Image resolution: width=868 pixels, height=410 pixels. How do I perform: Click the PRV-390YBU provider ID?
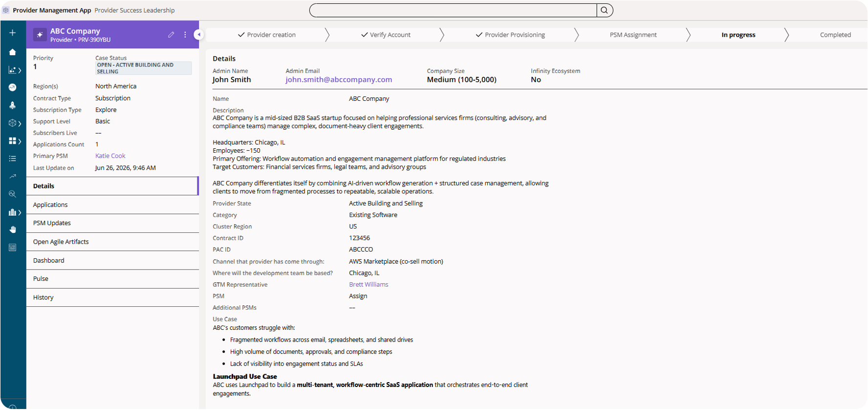(94, 40)
